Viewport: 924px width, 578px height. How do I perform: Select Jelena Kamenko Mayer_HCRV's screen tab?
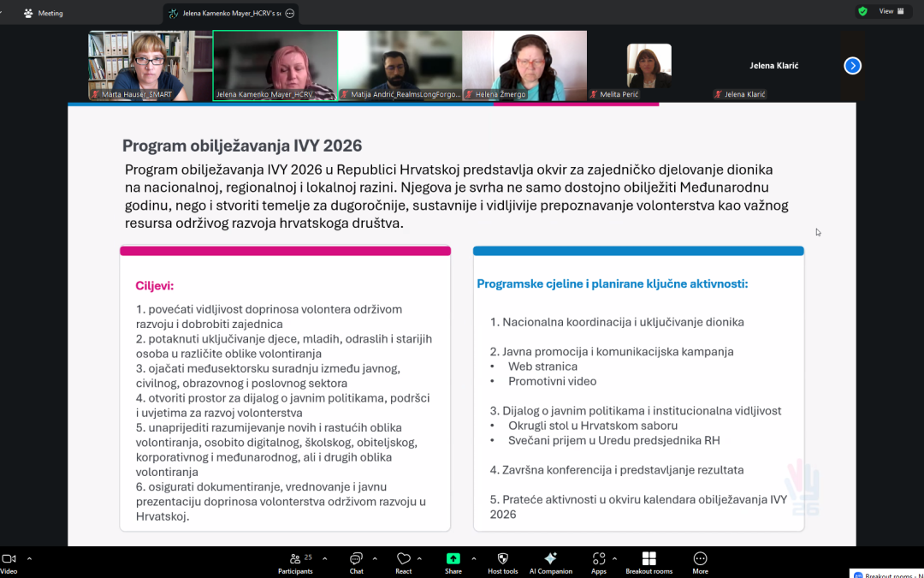tap(231, 13)
